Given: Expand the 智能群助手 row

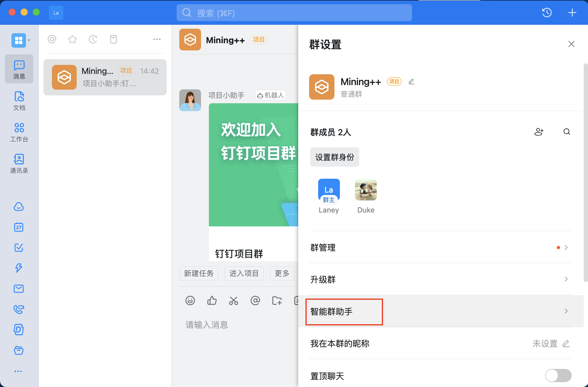Looking at the screenshot, I should click(441, 311).
